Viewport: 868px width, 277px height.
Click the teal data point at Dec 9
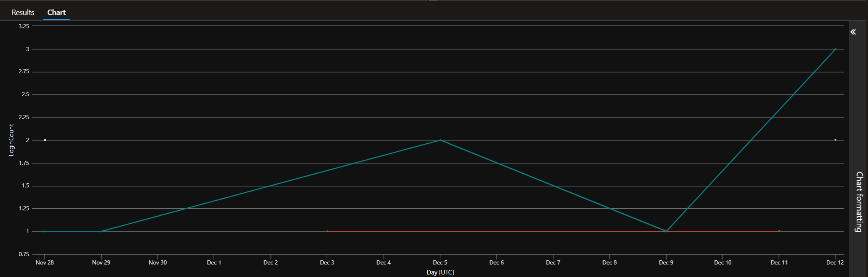(x=666, y=231)
